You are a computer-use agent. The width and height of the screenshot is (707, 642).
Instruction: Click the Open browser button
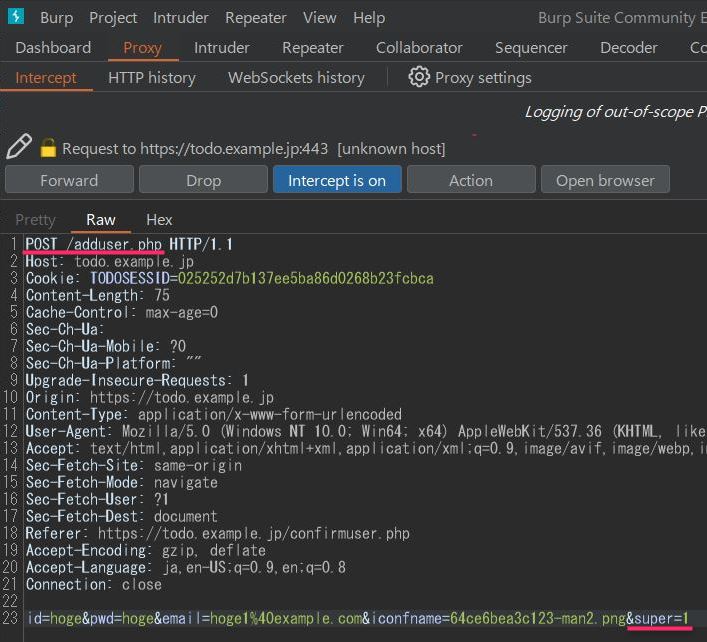click(605, 180)
